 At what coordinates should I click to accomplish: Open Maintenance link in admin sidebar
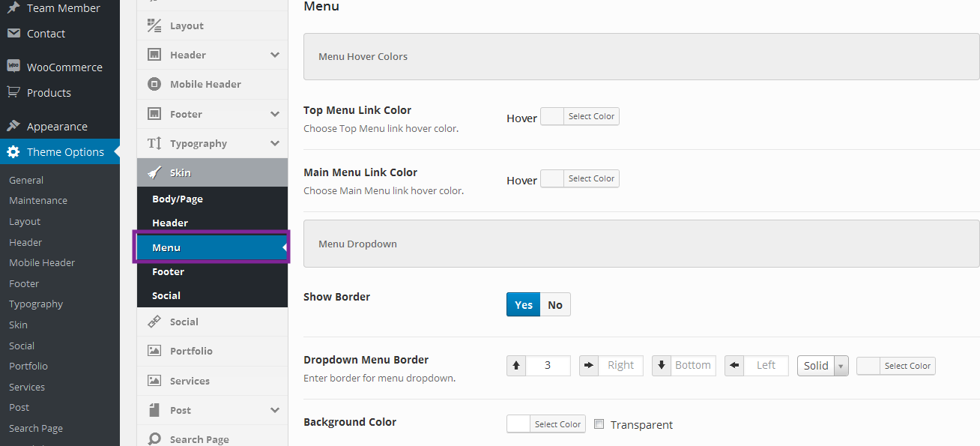click(38, 201)
